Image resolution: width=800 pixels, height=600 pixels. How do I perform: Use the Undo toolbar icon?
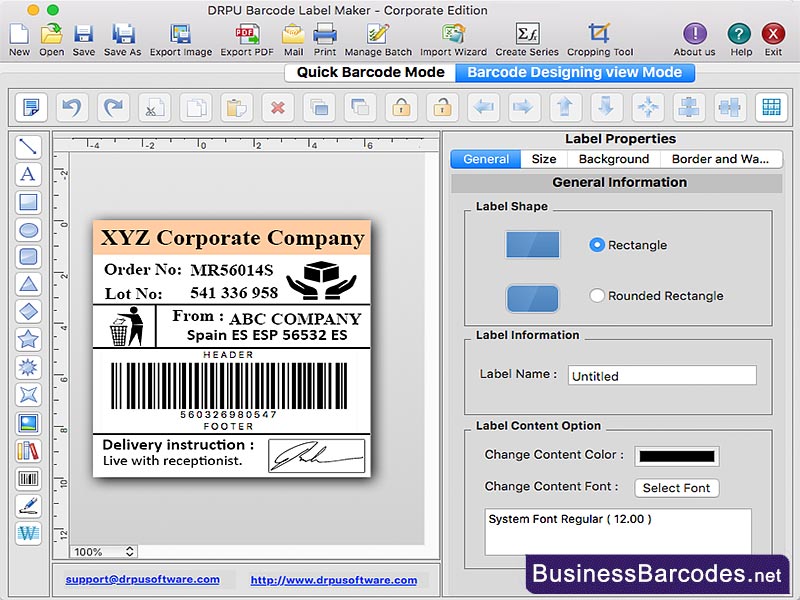pos(71,108)
